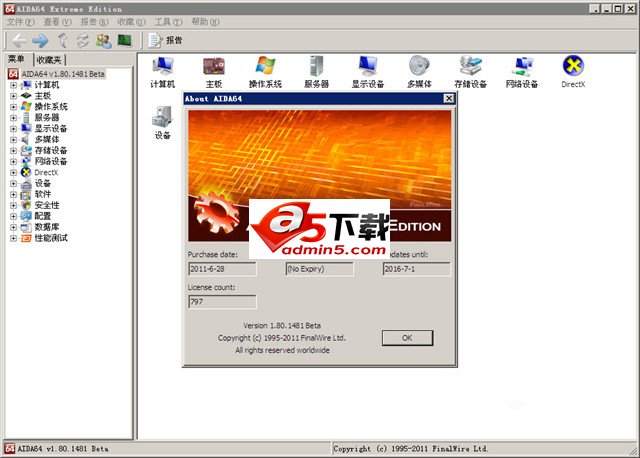Open the 帮助 menu
The image size is (640, 458).
205,22
